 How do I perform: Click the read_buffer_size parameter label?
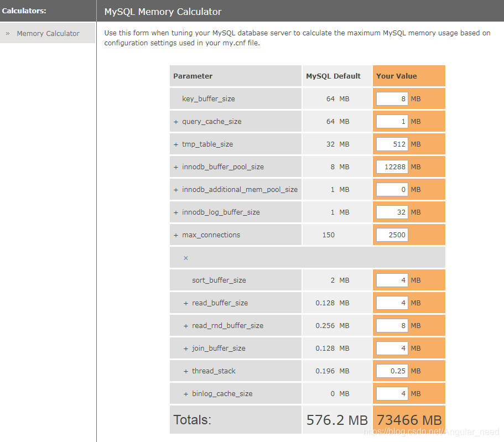click(x=220, y=303)
